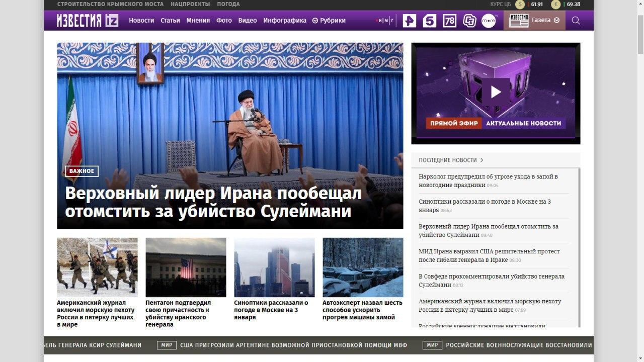This screenshot has width=644, height=362.
Task: Click the Moscow weather forecast thumbnail
Action: tap(274, 267)
